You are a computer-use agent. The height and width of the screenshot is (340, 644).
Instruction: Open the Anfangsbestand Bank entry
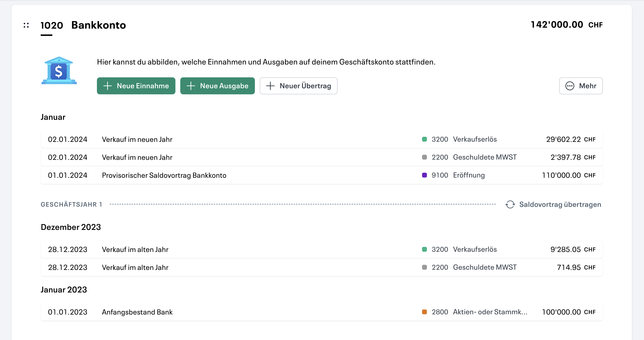click(137, 312)
